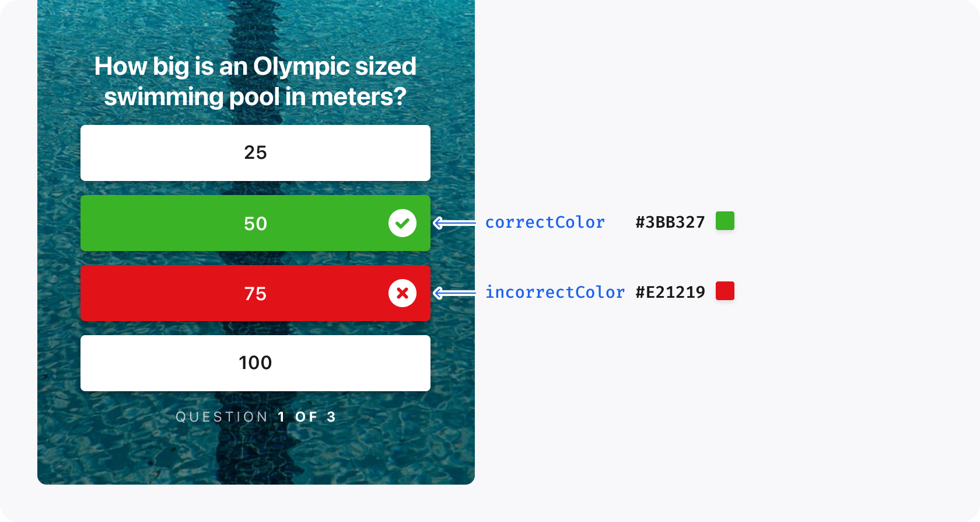The height and width of the screenshot is (522, 980).
Task: Click the QUESTION 1 OF 3 progress text
Action: (x=256, y=417)
